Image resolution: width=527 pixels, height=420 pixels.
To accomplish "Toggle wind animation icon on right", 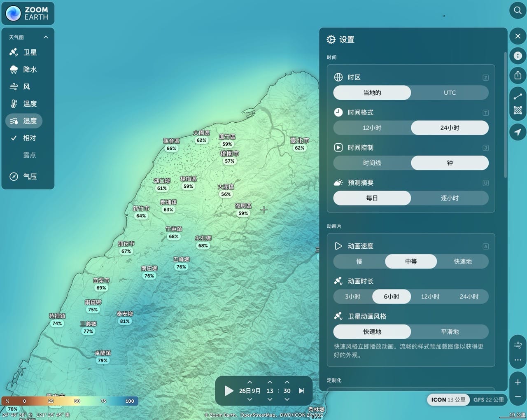I will pyautogui.click(x=518, y=345).
